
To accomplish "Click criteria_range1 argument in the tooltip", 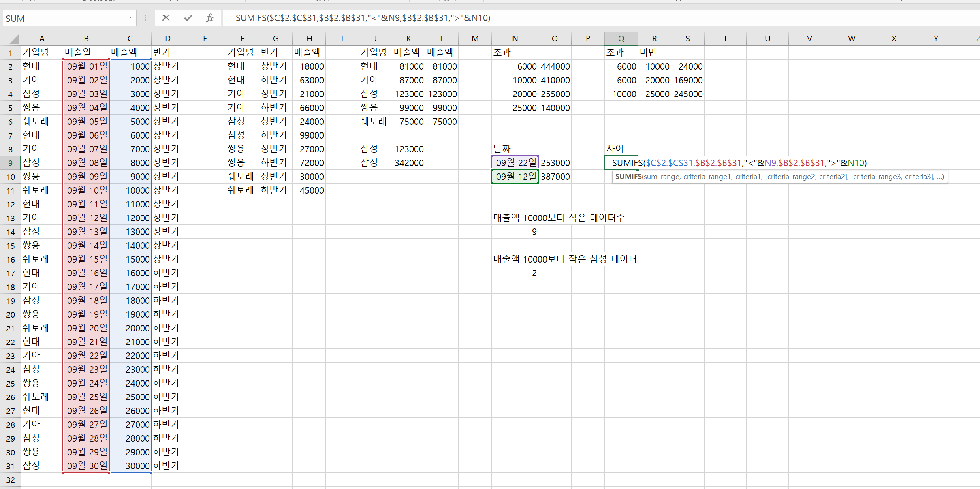I will 707,177.
